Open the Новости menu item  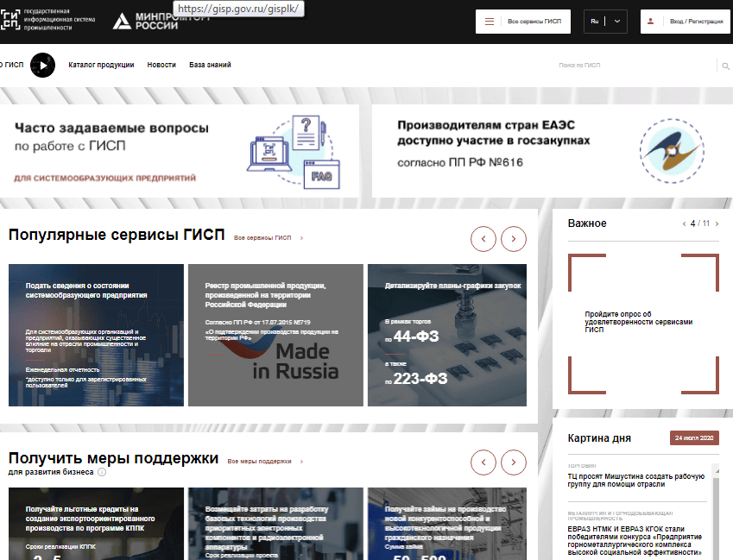[161, 65]
